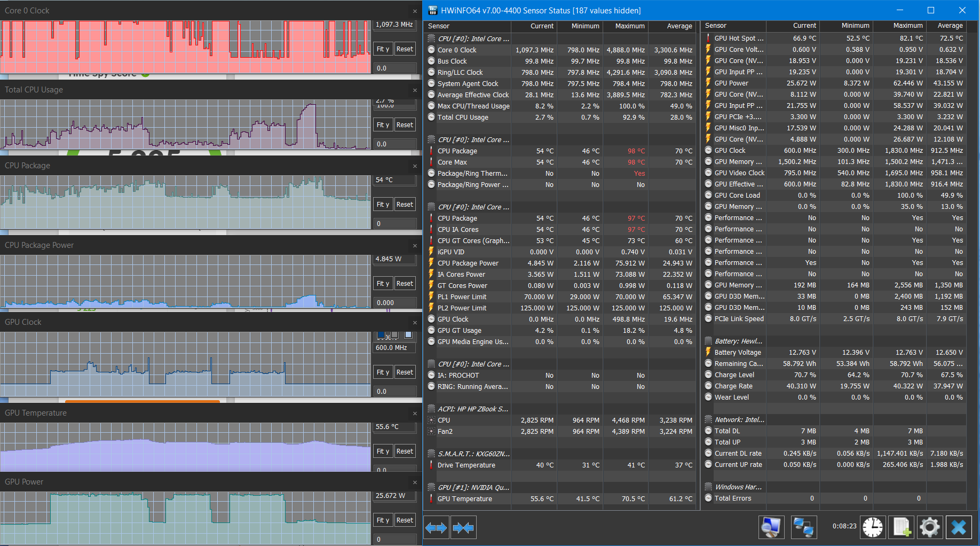Click the 1,097.3 MHz upper field in Core 0 Clock
This screenshot has width=980, height=546.
tap(394, 25)
